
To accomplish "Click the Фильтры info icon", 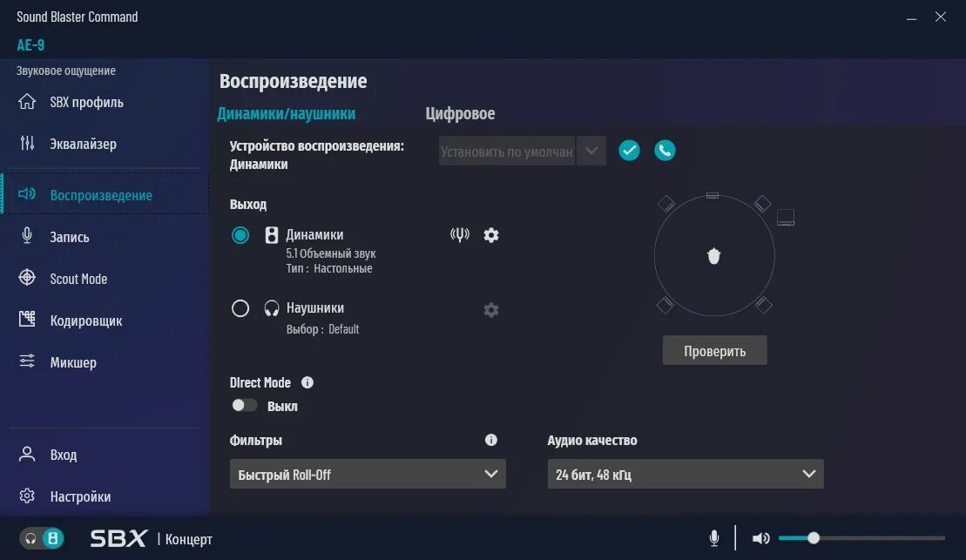I will tap(491, 440).
